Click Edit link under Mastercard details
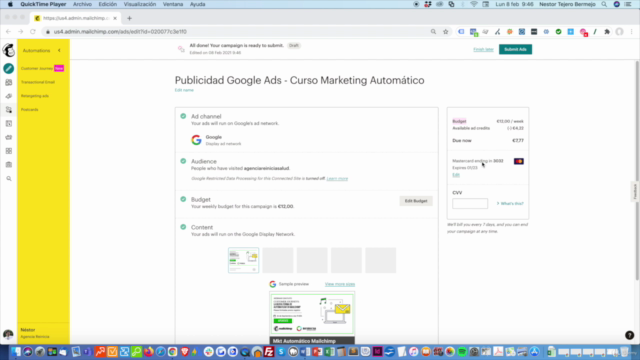 [x=456, y=175]
